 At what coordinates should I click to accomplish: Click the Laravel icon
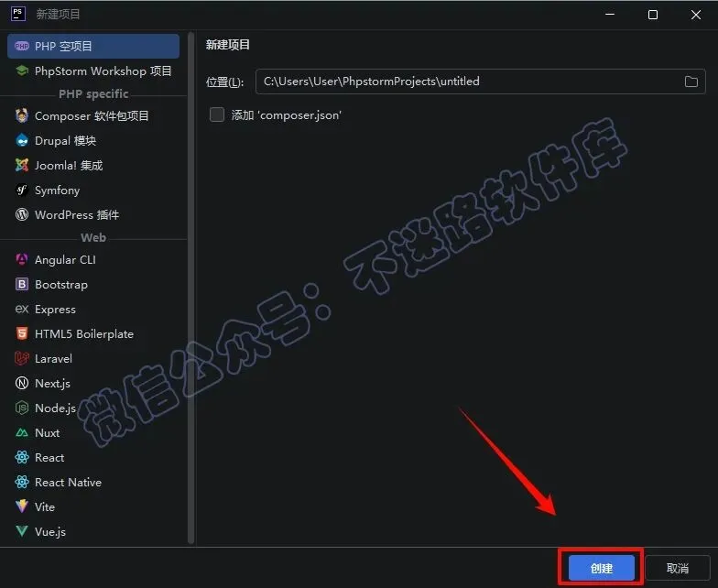tap(22, 358)
